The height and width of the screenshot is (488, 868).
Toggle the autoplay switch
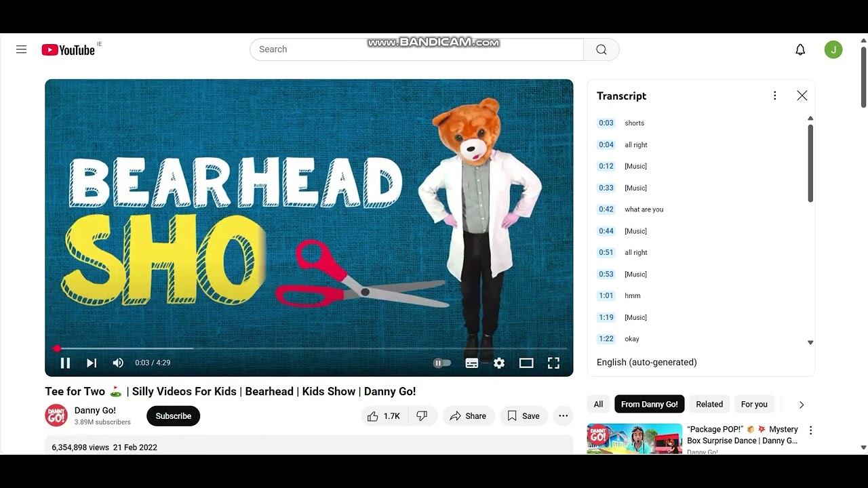[x=441, y=363]
